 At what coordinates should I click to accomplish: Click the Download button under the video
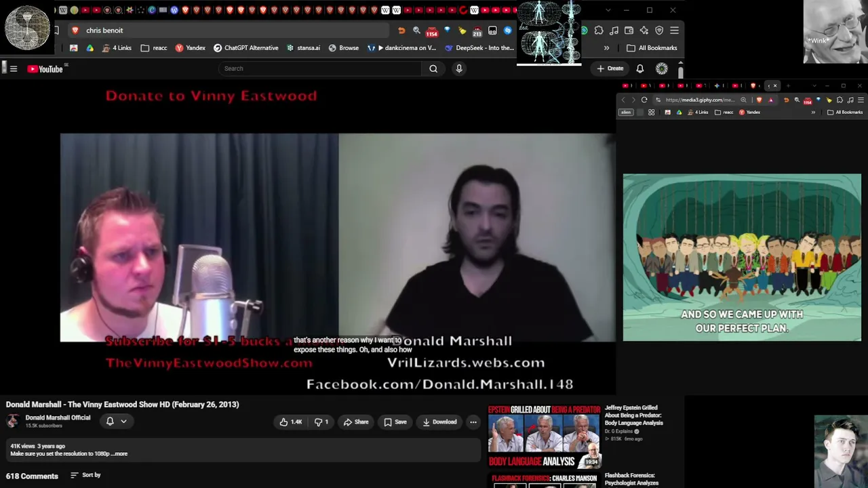(439, 422)
